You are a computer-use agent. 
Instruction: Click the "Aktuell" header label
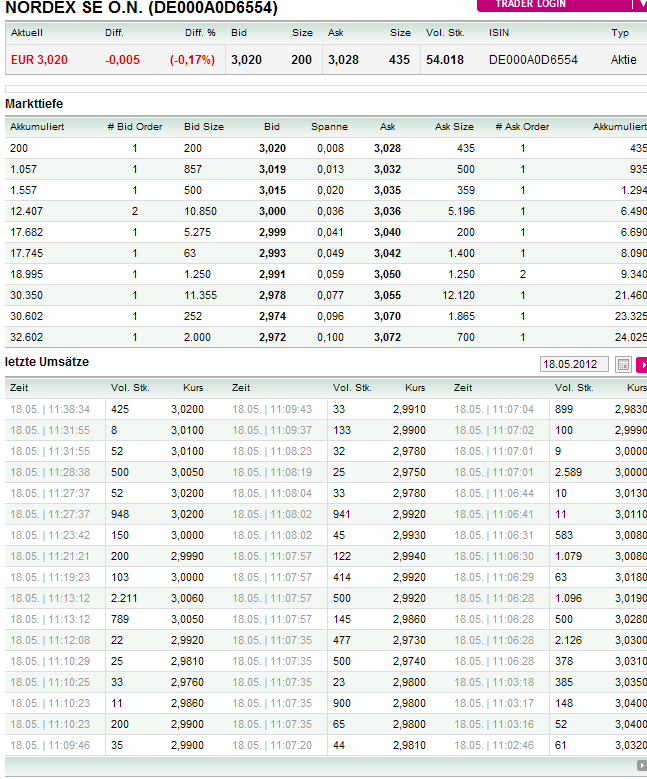coord(27,33)
